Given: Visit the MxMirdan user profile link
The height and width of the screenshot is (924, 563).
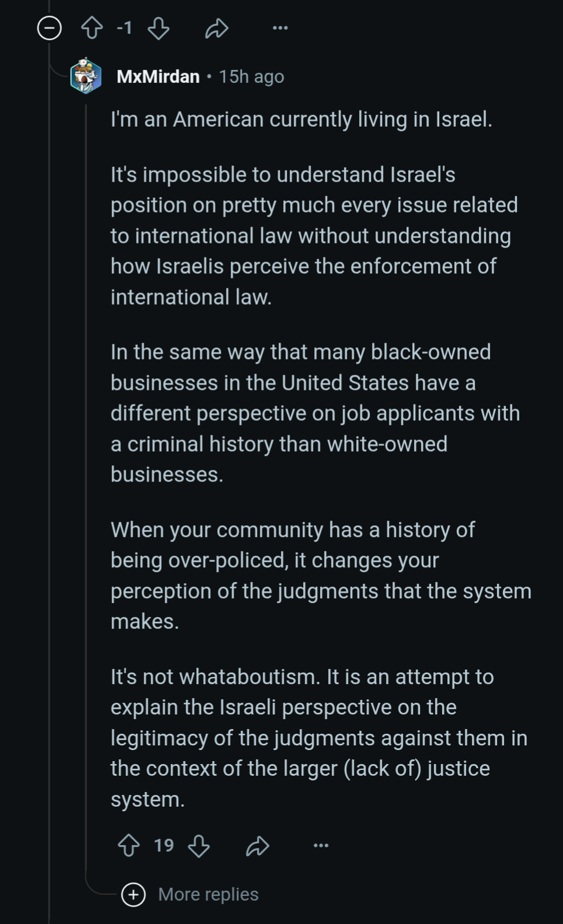Looking at the screenshot, I should tap(158, 76).
